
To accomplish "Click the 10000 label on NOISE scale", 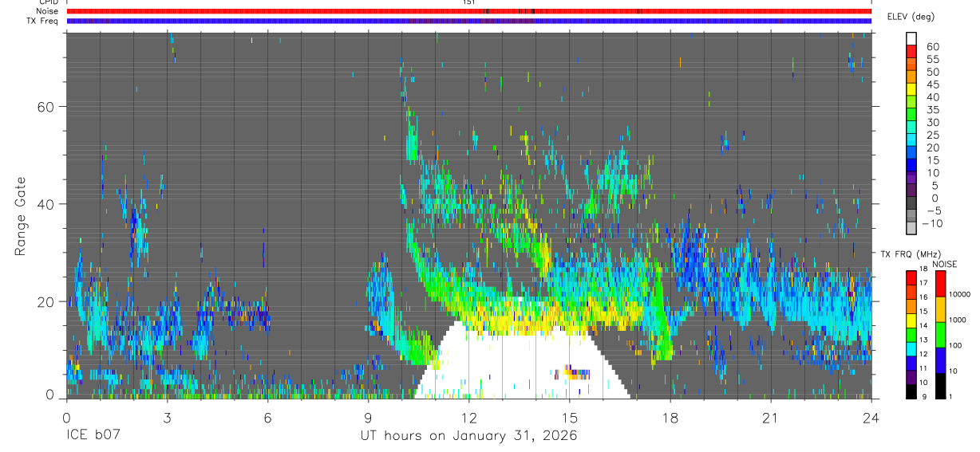I will 959,294.
